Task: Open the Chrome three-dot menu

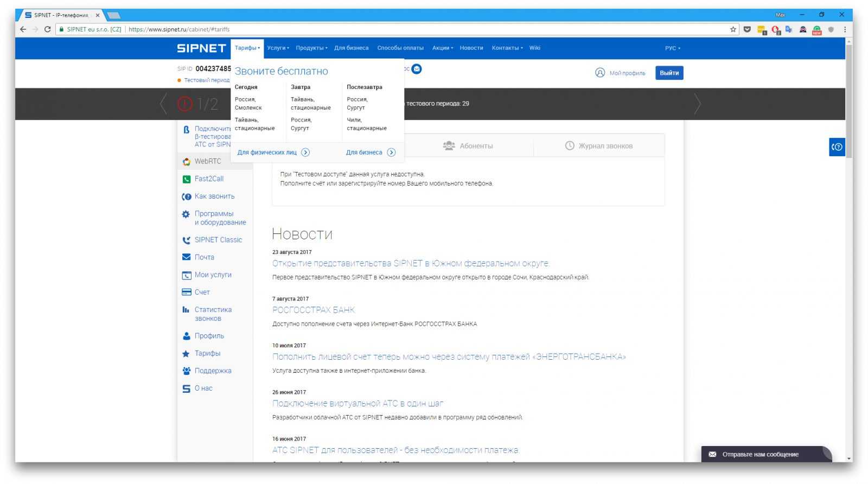Action: pos(845,29)
